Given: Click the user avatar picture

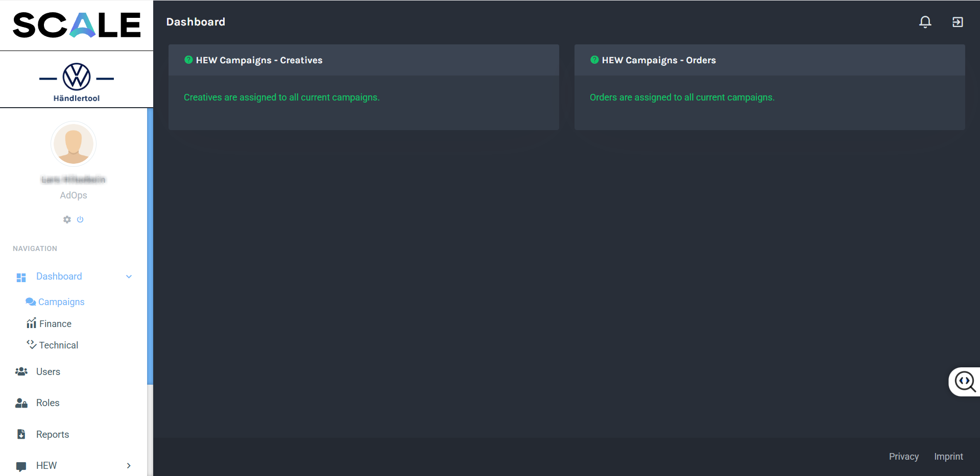Looking at the screenshot, I should click(x=74, y=144).
